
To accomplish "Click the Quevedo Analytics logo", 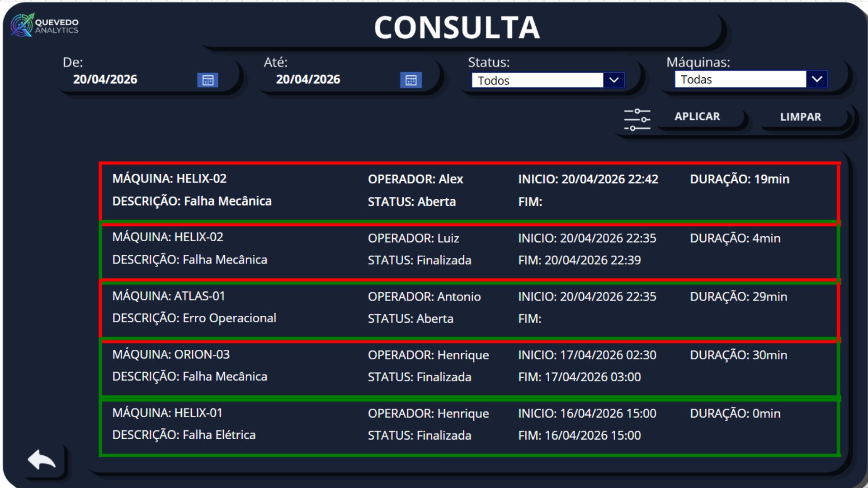I will pos(44,26).
